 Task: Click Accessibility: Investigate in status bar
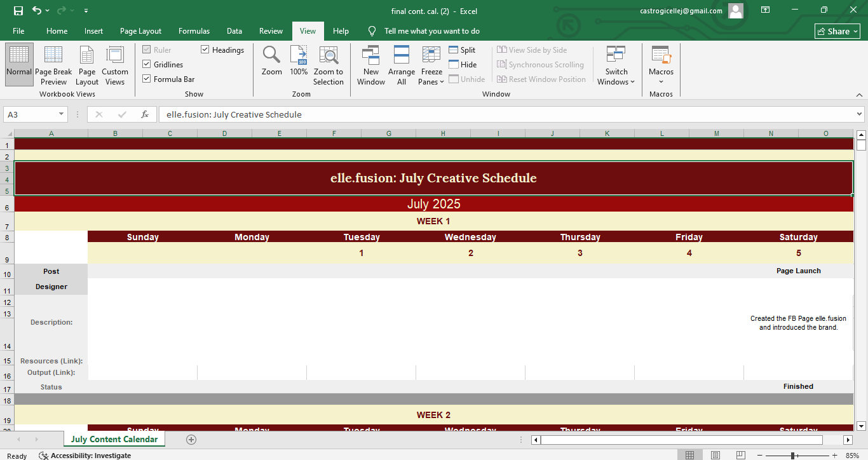85,456
